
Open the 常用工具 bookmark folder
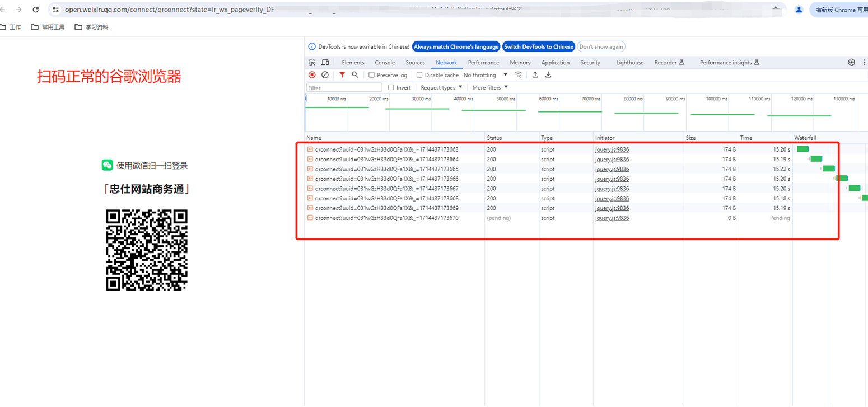(48, 27)
